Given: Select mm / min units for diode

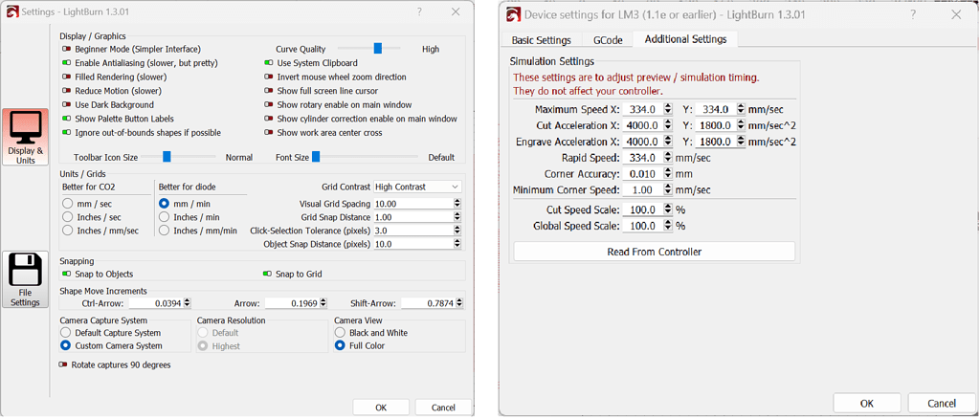Looking at the screenshot, I should coord(164,204).
